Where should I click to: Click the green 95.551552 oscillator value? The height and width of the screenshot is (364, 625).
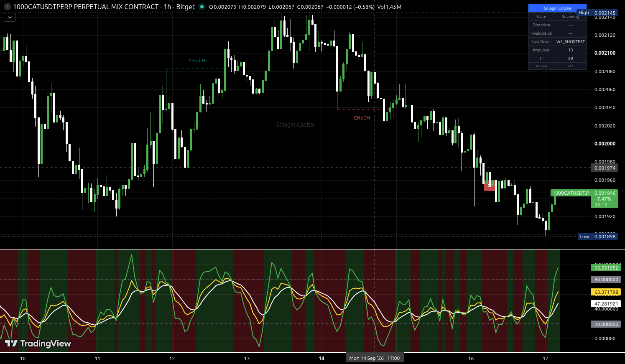click(x=606, y=268)
